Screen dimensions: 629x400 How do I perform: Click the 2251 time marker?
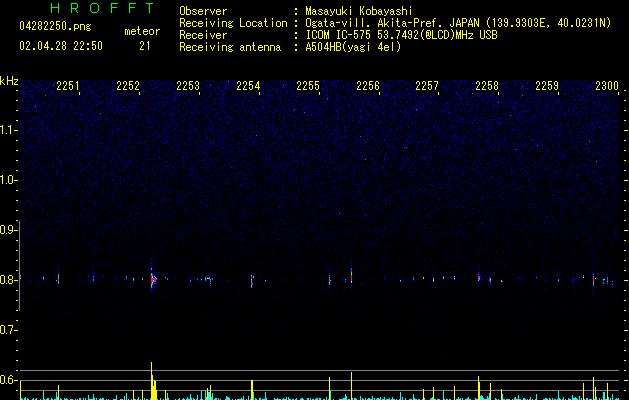click(68, 85)
